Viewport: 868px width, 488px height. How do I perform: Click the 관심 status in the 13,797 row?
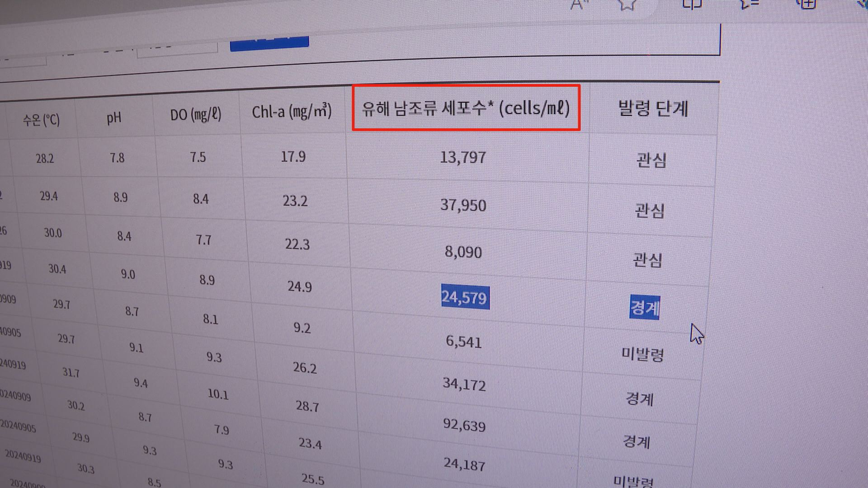(651, 160)
